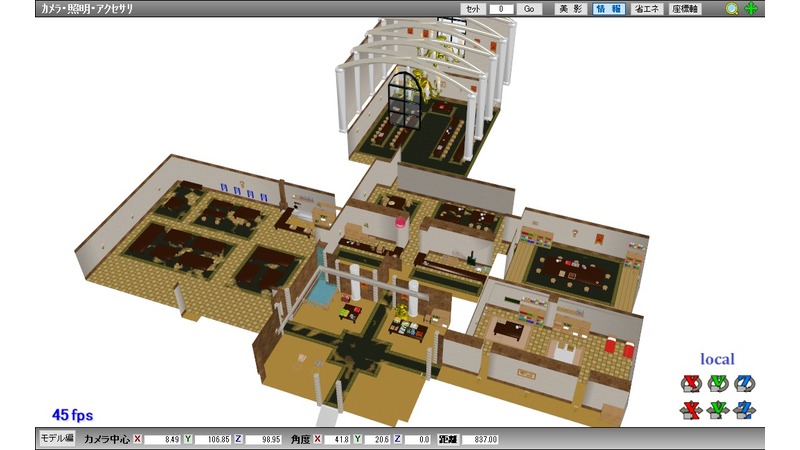Screen dimensions: 800x450
Task: Click the angle Z value field
Action: coord(417,439)
